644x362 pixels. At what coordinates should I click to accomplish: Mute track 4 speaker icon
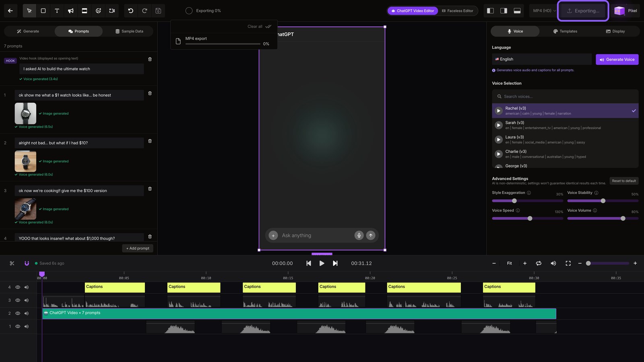[x=27, y=287]
